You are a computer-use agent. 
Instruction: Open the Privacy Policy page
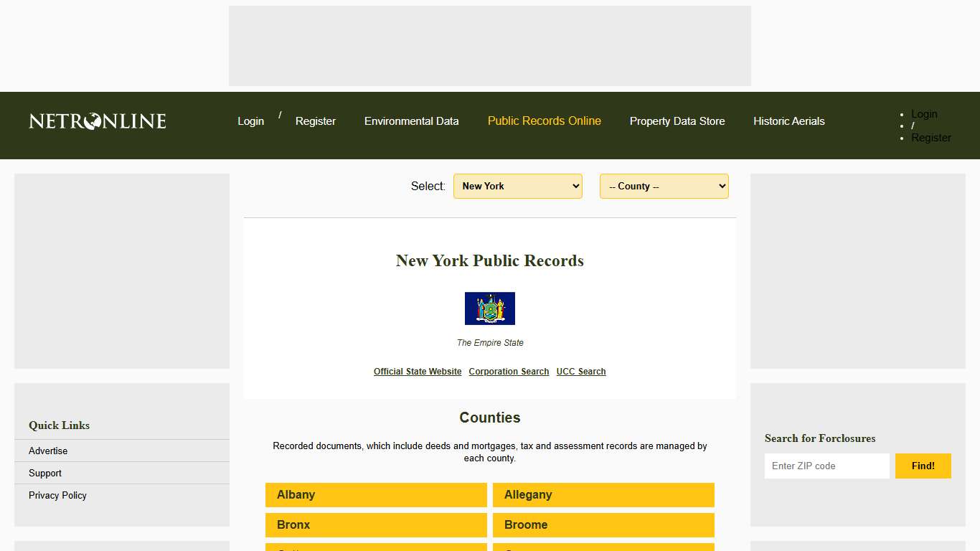click(57, 495)
